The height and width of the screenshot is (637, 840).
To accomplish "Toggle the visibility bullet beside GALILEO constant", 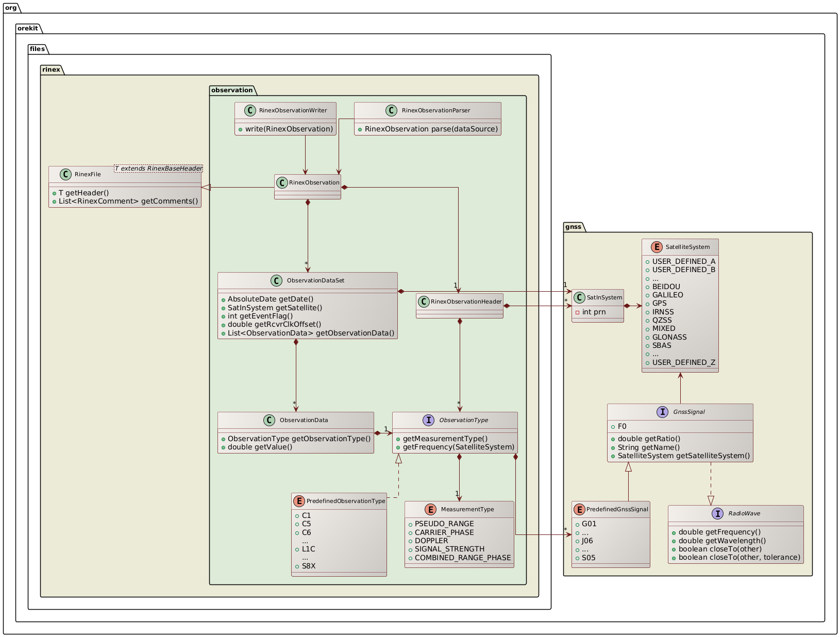I will pyautogui.click(x=647, y=295).
